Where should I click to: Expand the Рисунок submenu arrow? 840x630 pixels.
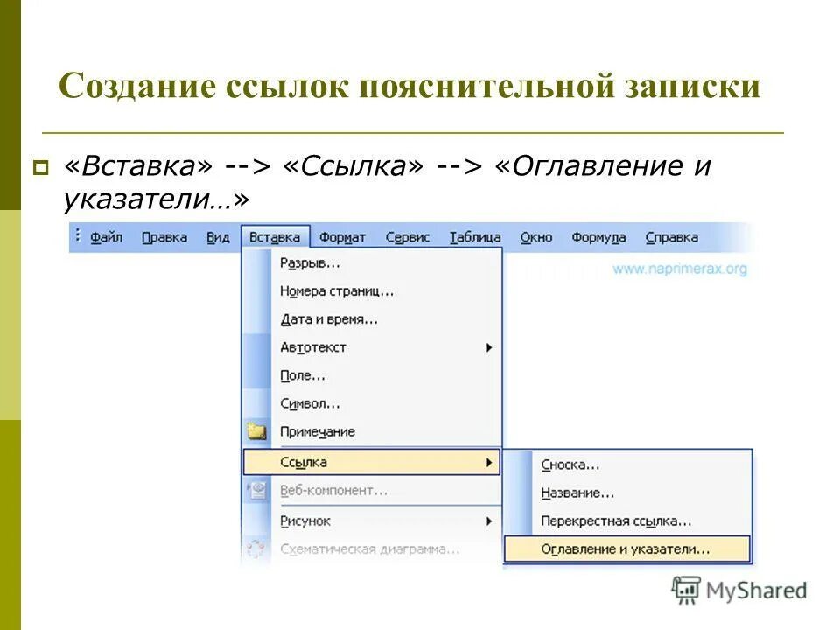[488, 521]
